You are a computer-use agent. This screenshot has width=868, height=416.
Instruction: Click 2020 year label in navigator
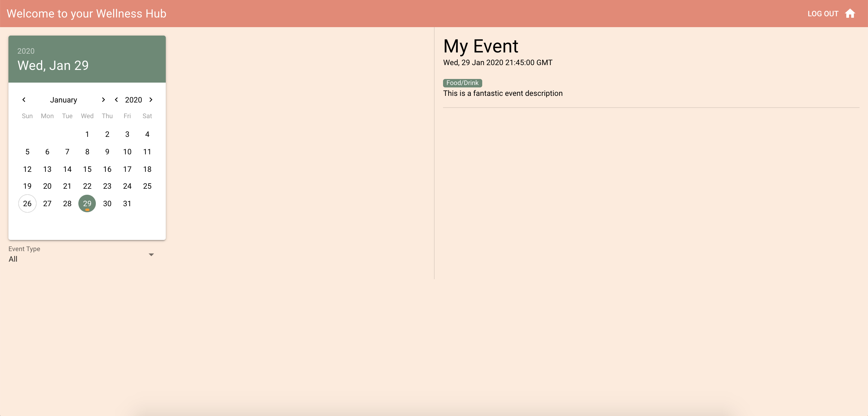(134, 100)
